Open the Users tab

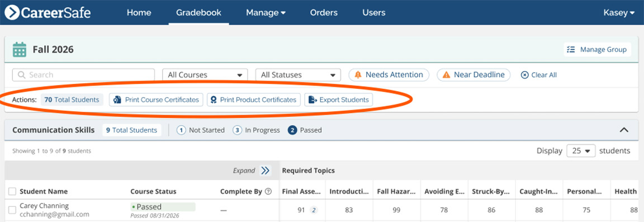point(374,12)
